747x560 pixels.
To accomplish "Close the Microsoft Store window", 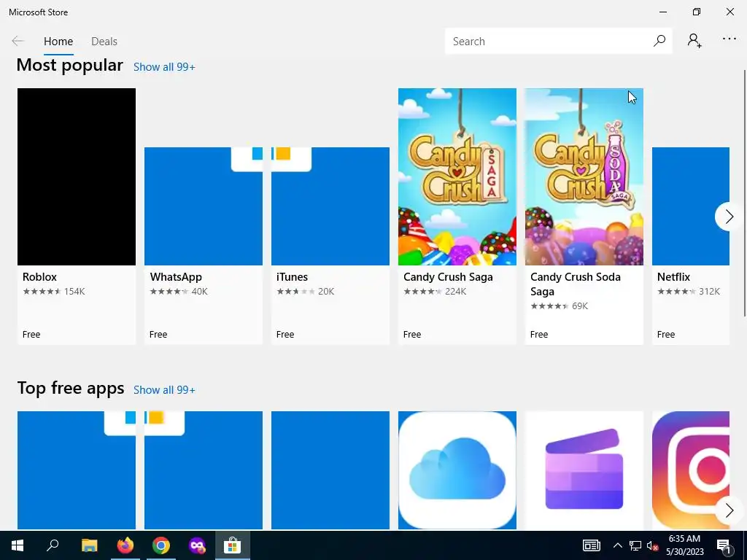I will 729,12.
